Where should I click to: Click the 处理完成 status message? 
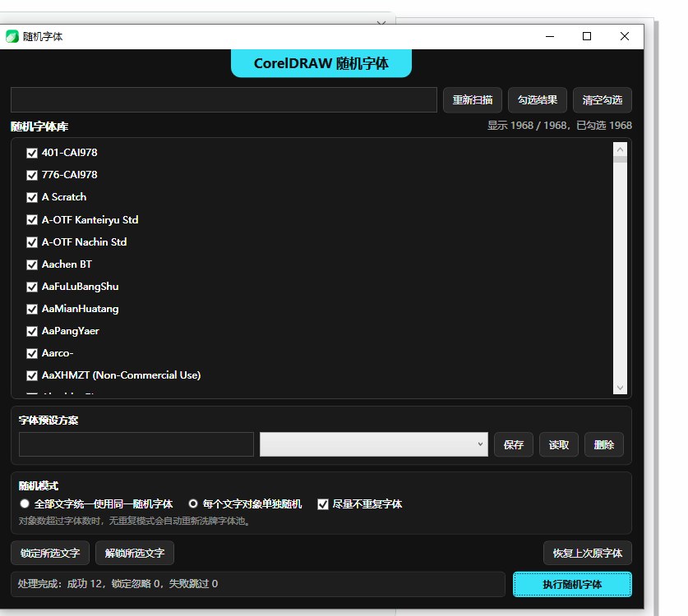(x=118, y=583)
